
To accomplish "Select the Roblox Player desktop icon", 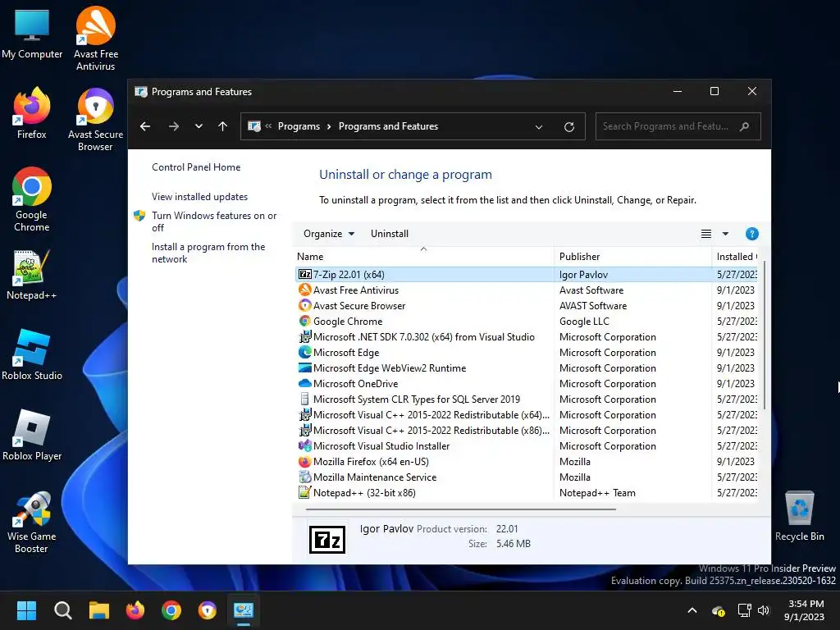I will point(32,435).
